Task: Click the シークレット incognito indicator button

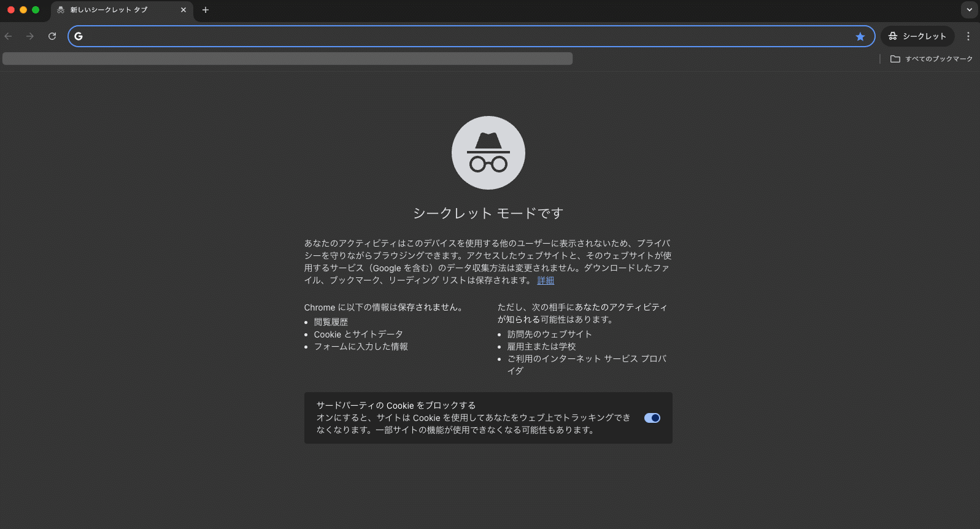Action: (917, 36)
